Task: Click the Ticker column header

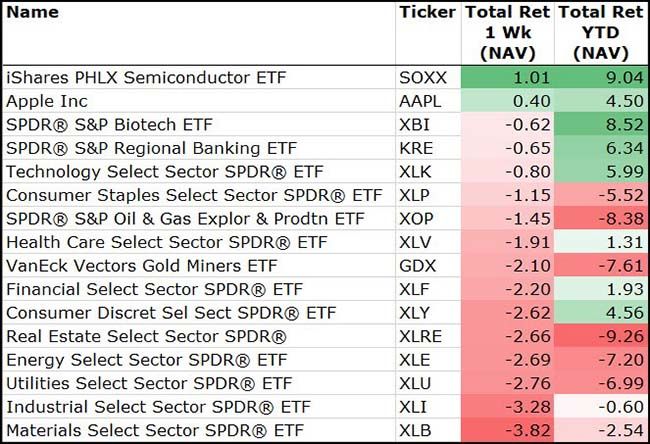Action: click(x=426, y=13)
